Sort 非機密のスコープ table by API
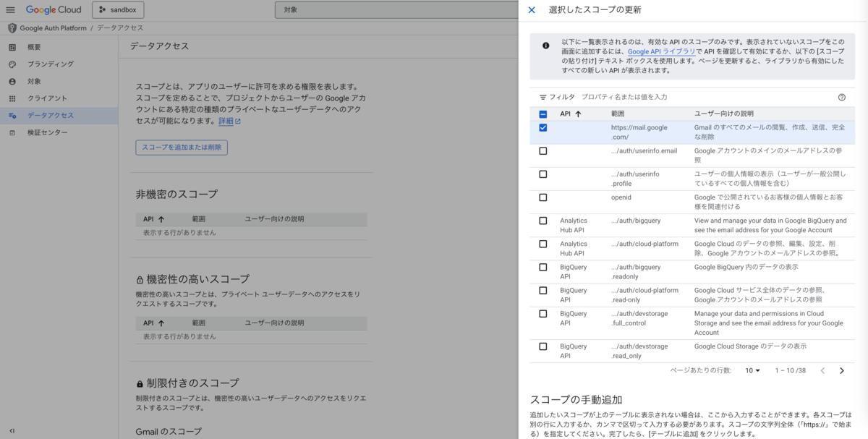This screenshot has height=439, width=868. pos(153,218)
